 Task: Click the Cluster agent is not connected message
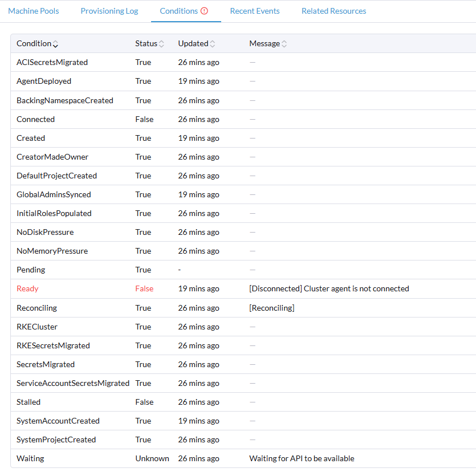(356, 288)
